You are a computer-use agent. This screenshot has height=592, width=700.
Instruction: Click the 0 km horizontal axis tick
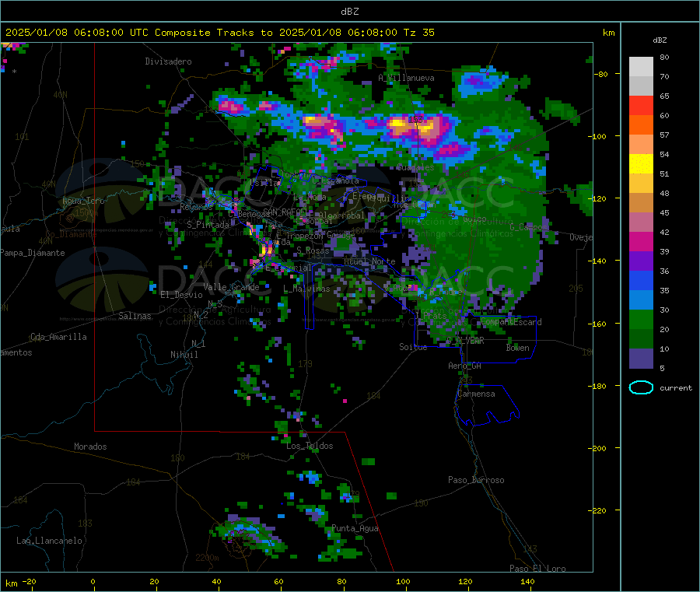[93, 582]
